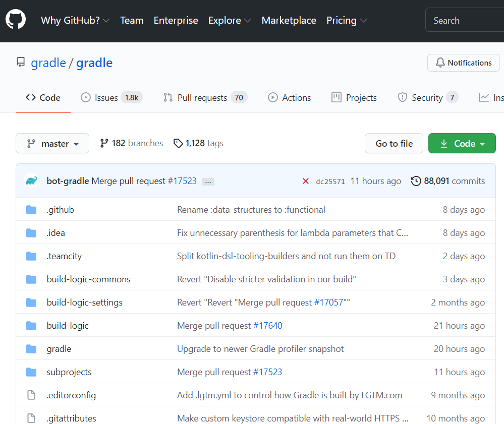Image resolution: width=504 pixels, height=424 pixels.
Task: Click the repository icon beside gradle/gradle
Action: pyautogui.click(x=21, y=63)
